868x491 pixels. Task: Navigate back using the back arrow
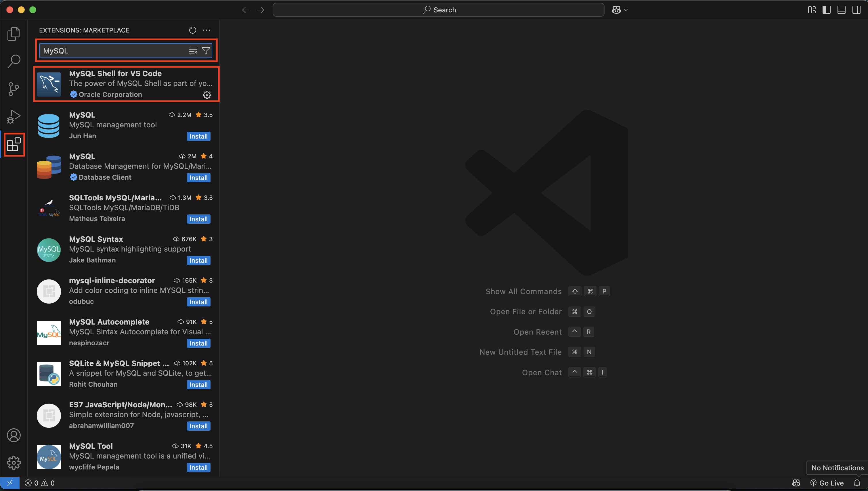coord(246,10)
